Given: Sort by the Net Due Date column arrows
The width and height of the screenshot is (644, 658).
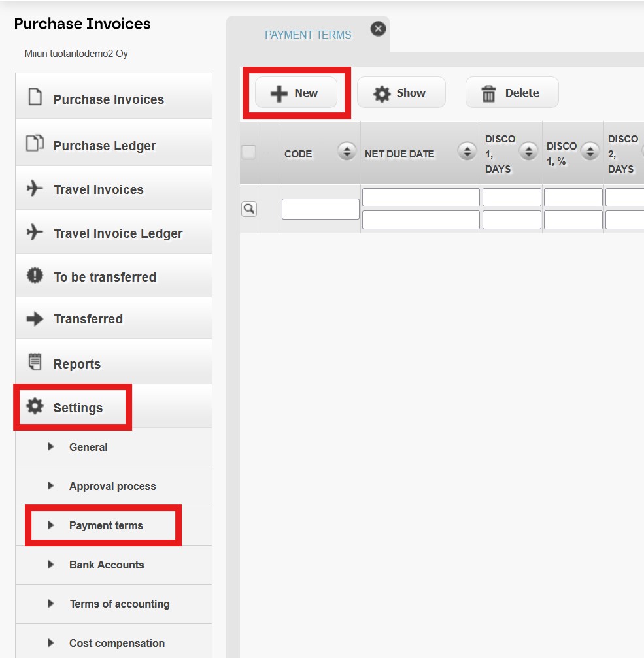Looking at the screenshot, I should 467,152.
